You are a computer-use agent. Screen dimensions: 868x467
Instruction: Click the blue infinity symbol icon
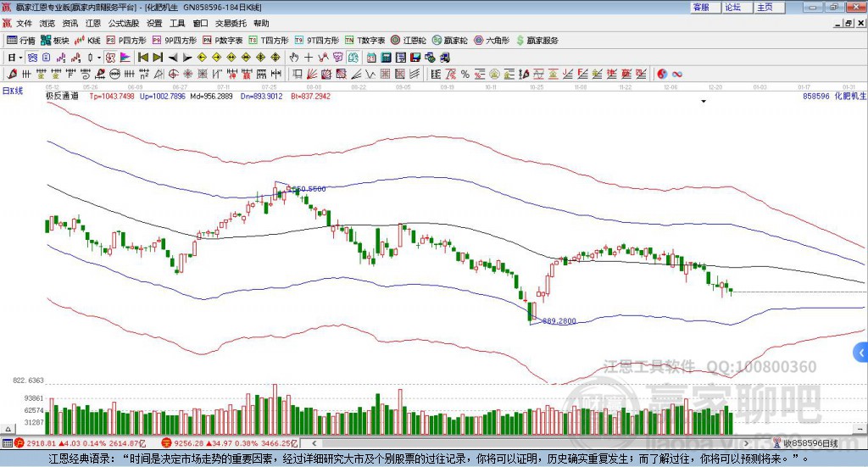(677, 74)
